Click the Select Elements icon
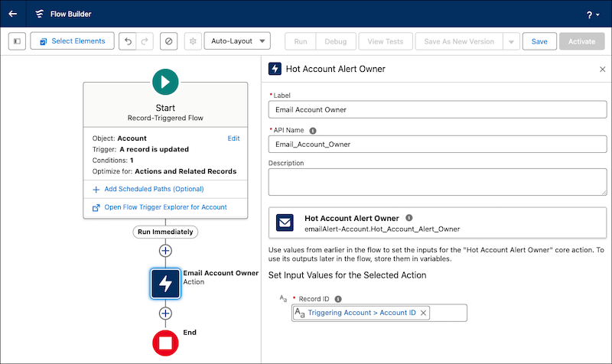Viewport: 612px width, 364px height. 44,41
